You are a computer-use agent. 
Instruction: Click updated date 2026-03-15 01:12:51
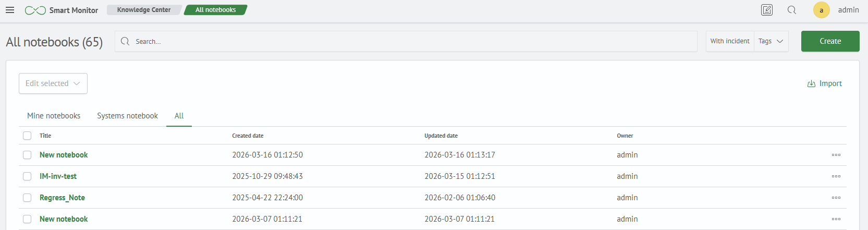pos(460,176)
